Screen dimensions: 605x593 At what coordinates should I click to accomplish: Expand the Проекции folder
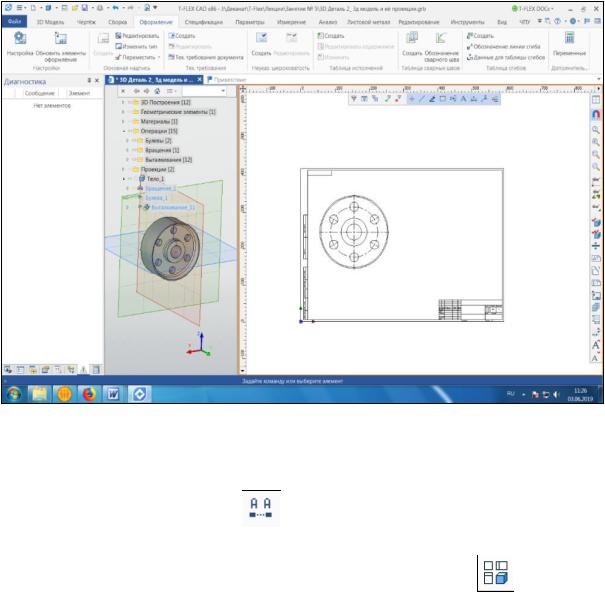123,169
